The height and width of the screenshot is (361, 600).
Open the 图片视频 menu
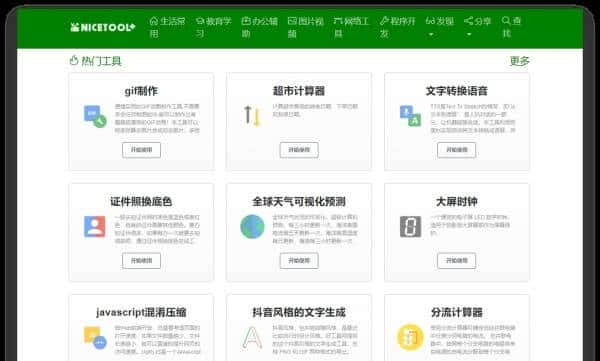[305, 27]
